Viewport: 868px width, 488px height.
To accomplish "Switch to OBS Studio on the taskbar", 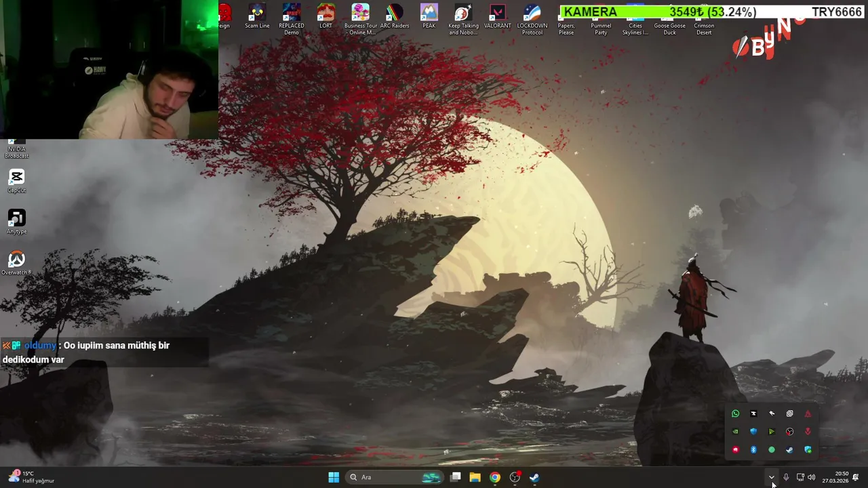I will click(x=515, y=477).
